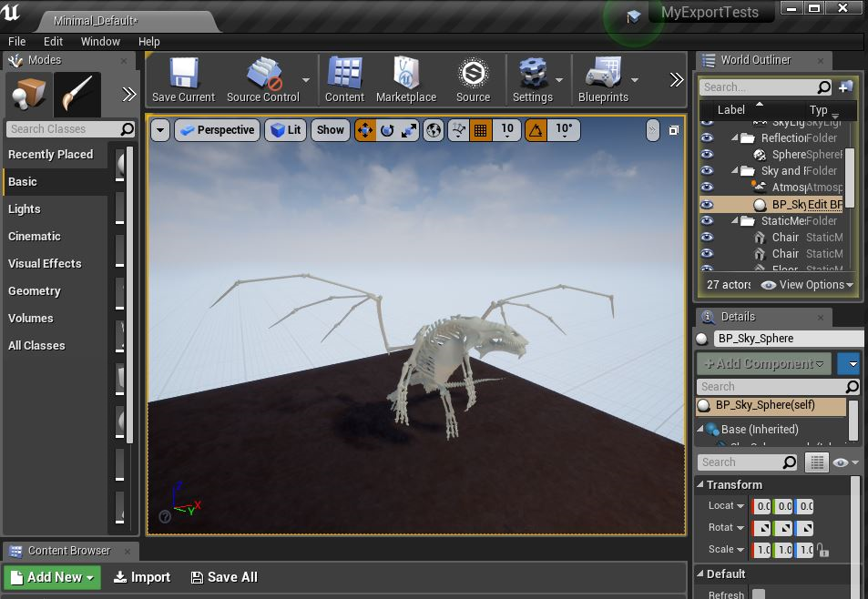
Task: Click the add folder icon in World Outliner
Action: pos(846,86)
